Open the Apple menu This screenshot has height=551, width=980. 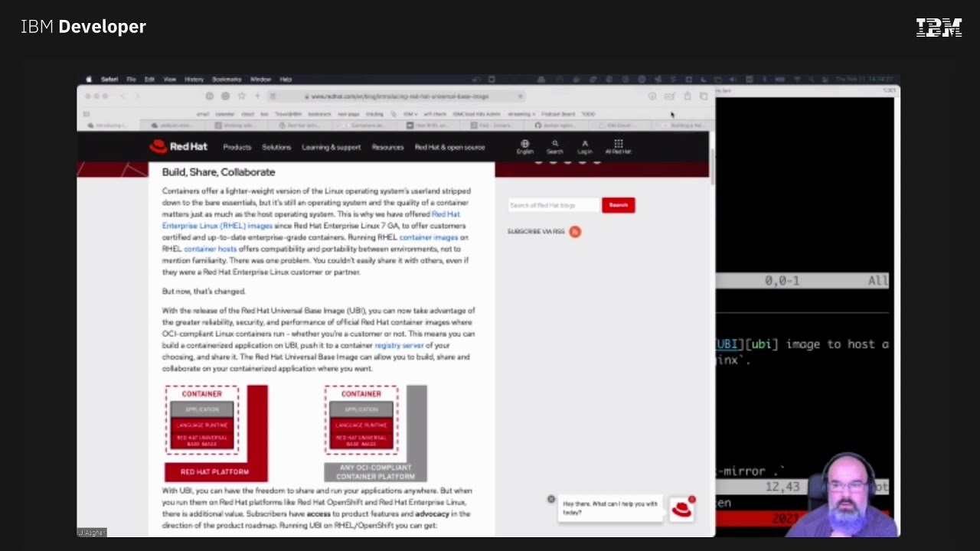tap(88, 80)
